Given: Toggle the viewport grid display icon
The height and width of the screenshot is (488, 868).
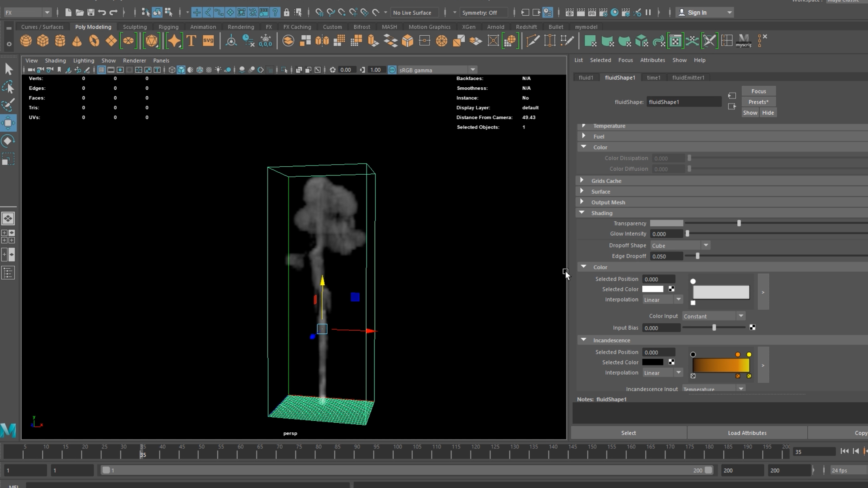Looking at the screenshot, I should (101, 70).
